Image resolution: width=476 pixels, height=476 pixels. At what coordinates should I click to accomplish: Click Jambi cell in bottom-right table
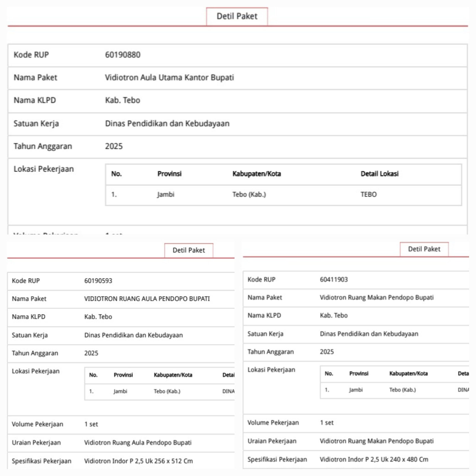(356, 390)
